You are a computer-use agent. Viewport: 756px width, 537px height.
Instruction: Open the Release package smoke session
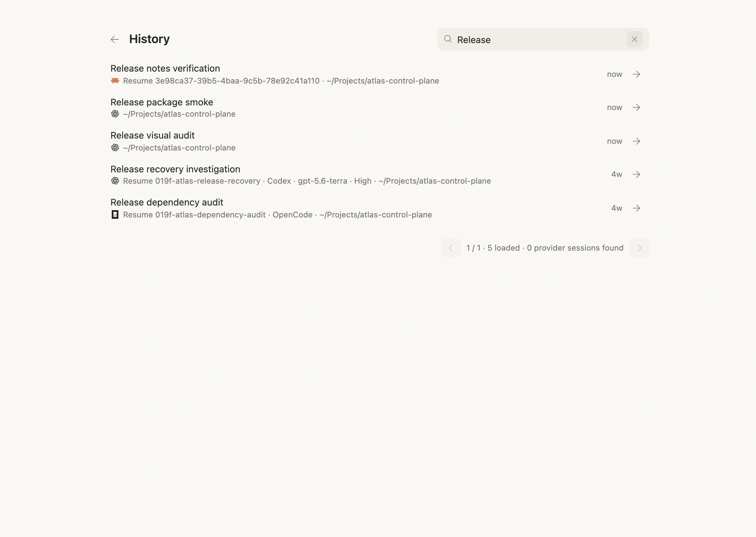tap(377, 108)
